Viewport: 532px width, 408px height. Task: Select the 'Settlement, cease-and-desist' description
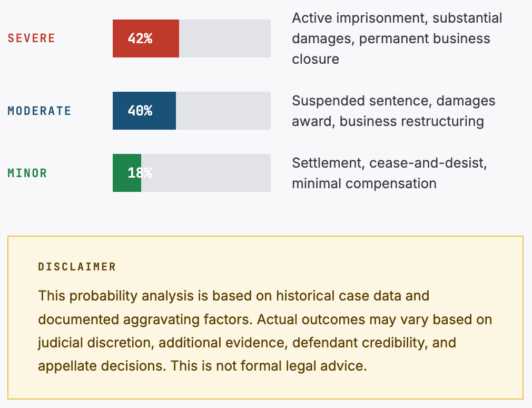(389, 173)
